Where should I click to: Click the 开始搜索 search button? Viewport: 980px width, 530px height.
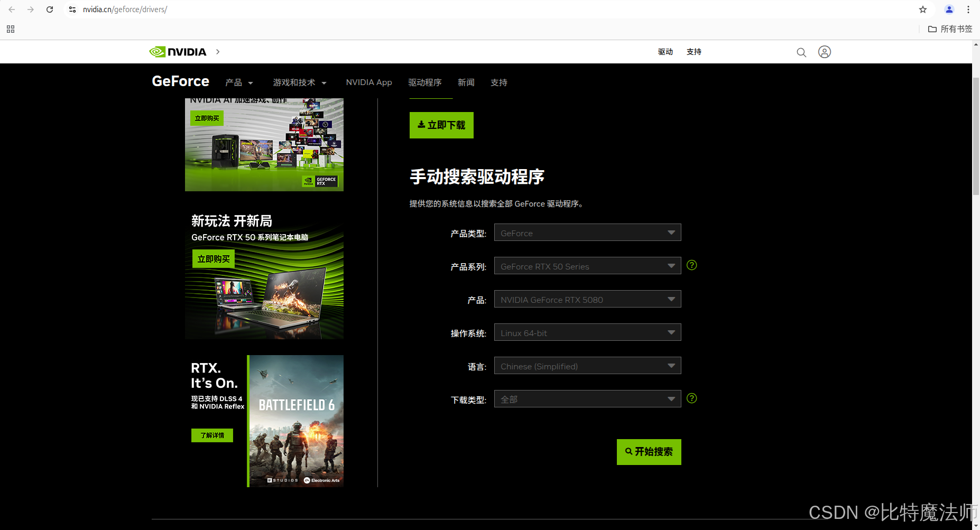pyautogui.click(x=649, y=452)
